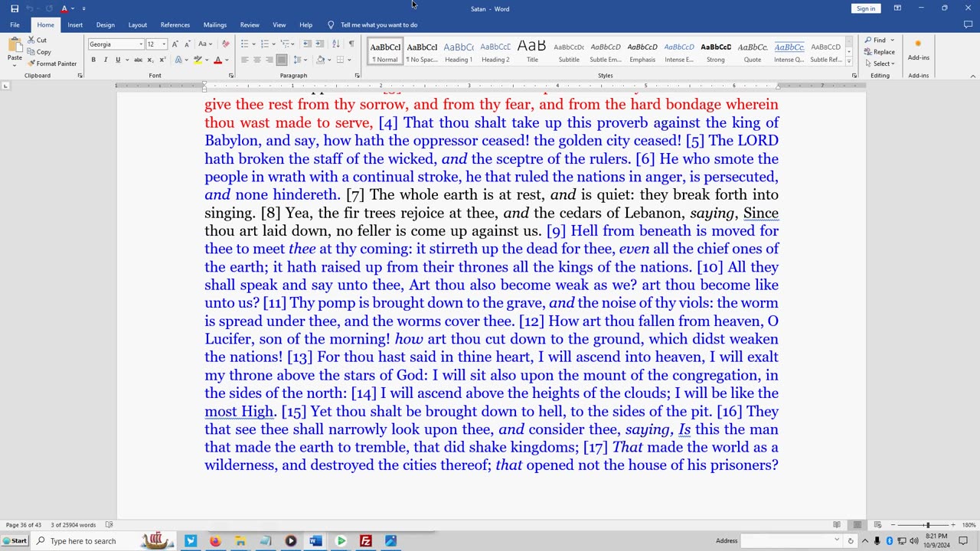The width and height of the screenshot is (980, 551).
Task: Clear all formatting with the eraser icon
Action: [225, 44]
